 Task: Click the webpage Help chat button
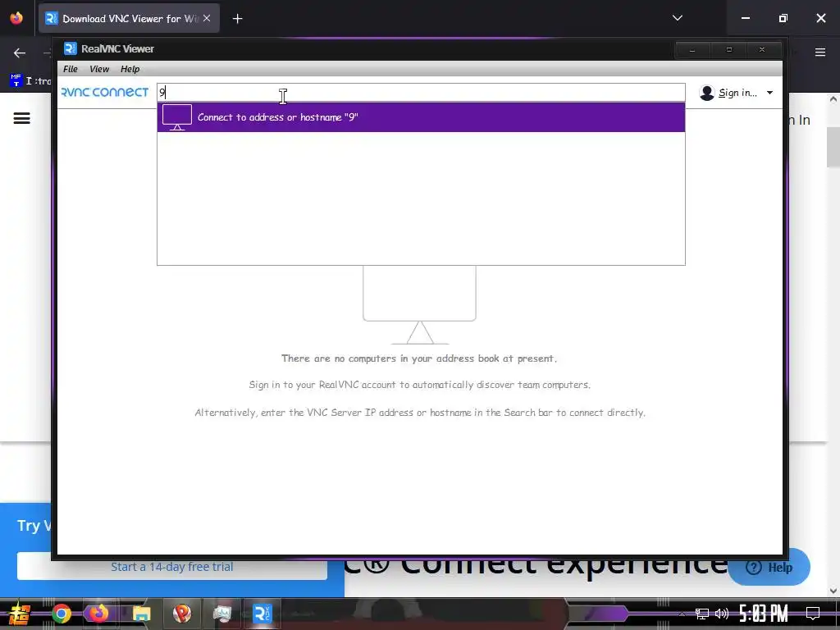click(x=769, y=568)
